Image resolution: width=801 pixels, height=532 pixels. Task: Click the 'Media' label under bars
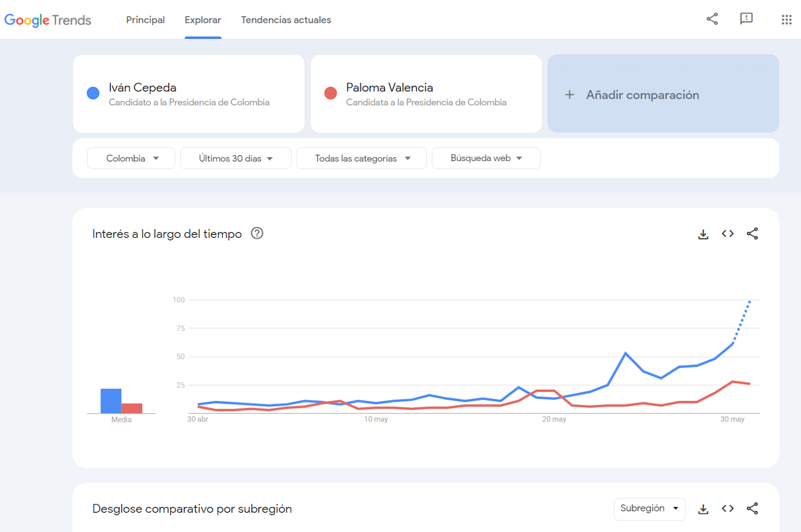pyautogui.click(x=121, y=420)
